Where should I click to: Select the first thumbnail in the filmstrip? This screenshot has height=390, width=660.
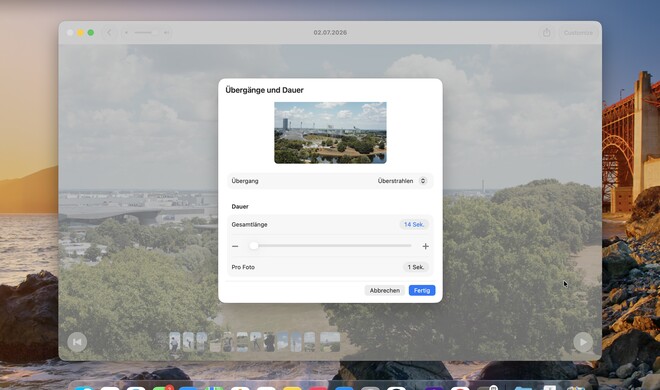175,342
